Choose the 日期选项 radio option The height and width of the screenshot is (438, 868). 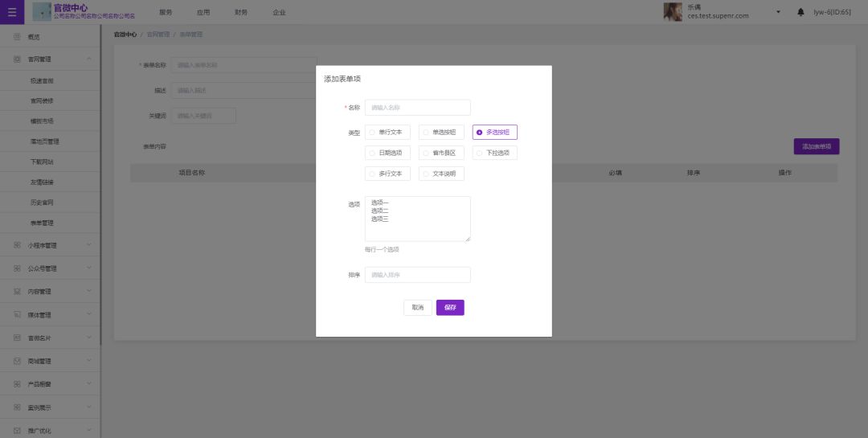(372, 153)
